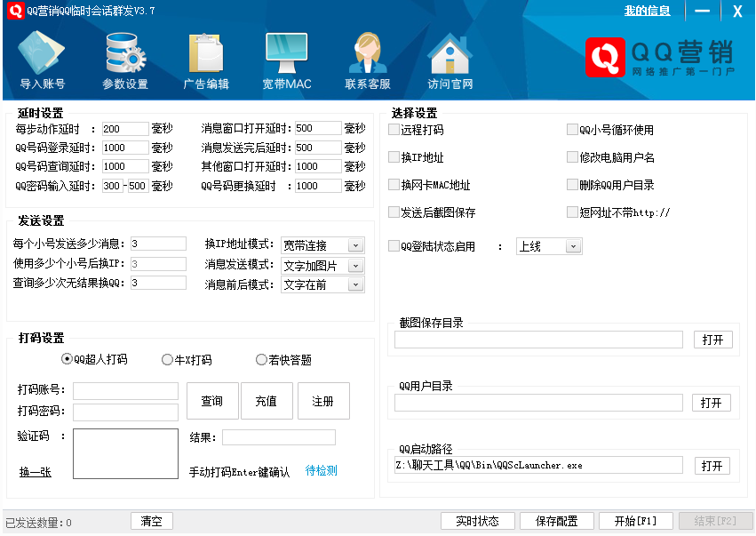The image size is (756, 536).
Task: Click the 联系客服 headset agent icon
Action: [x=367, y=53]
